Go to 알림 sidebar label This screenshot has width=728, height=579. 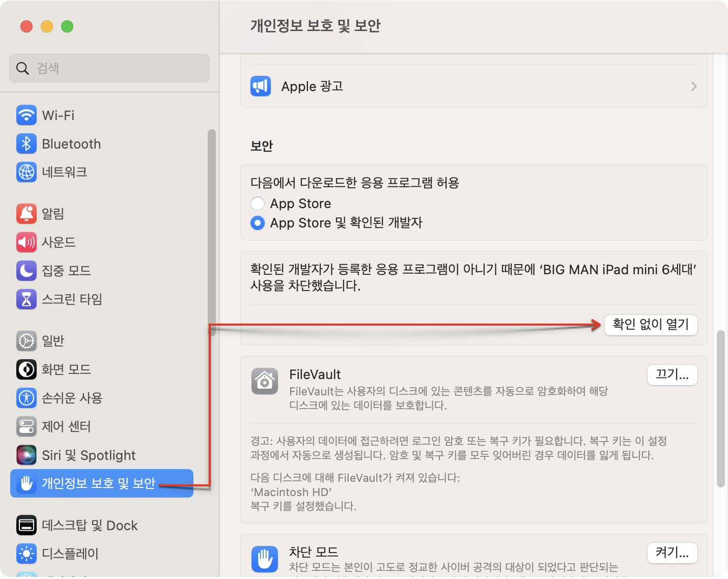[x=53, y=214]
